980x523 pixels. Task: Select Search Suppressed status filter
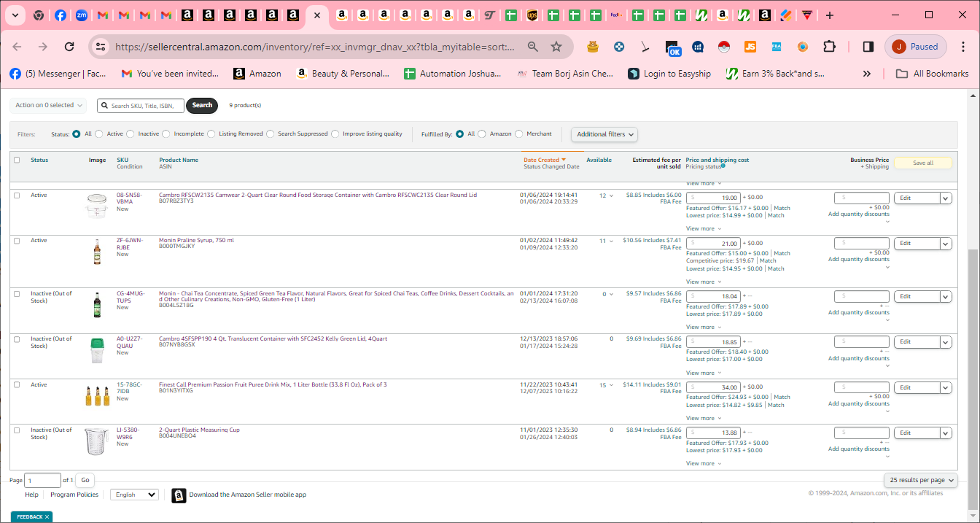(x=270, y=134)
